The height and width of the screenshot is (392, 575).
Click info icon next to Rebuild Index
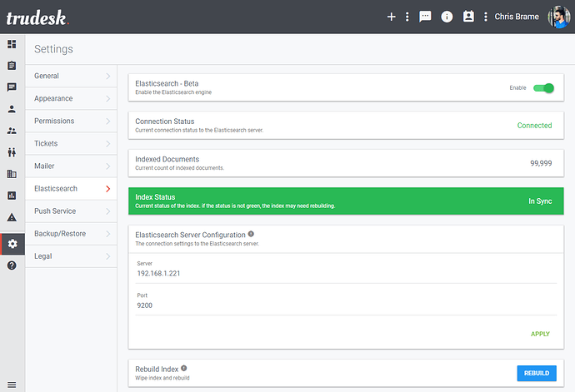(x=183, y=368)
